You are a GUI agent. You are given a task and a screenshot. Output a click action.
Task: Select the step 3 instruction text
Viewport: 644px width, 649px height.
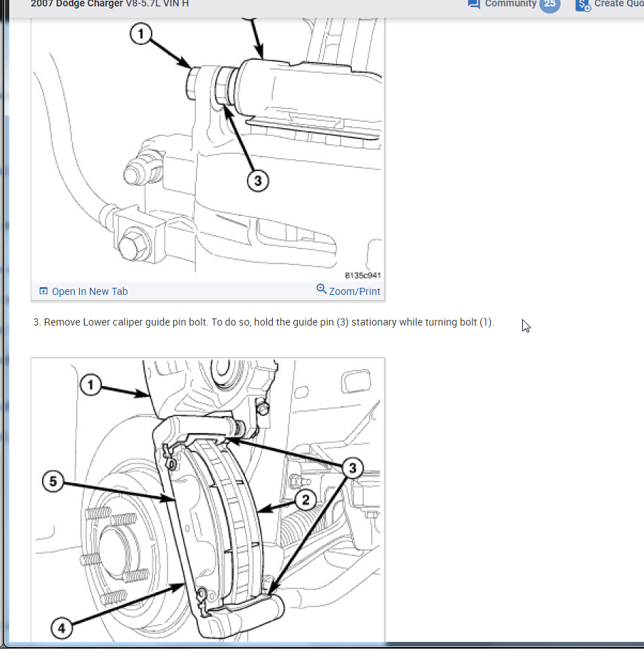click(x=264, y=322)
